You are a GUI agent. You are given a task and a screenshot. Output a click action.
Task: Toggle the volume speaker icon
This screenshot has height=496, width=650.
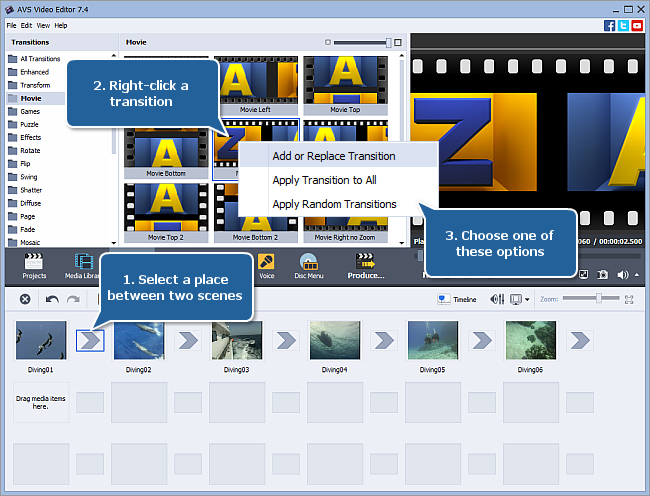point(622,275)
